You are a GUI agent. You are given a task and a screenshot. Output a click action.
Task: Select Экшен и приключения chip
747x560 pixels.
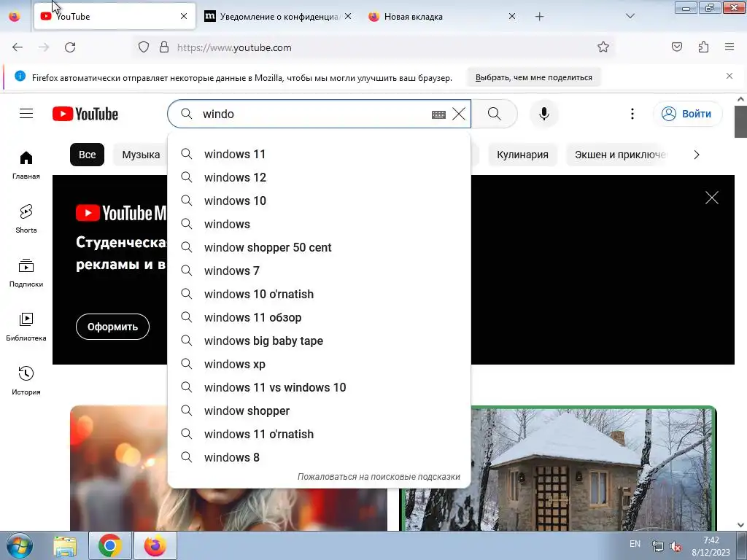click(x=620, y=155)
